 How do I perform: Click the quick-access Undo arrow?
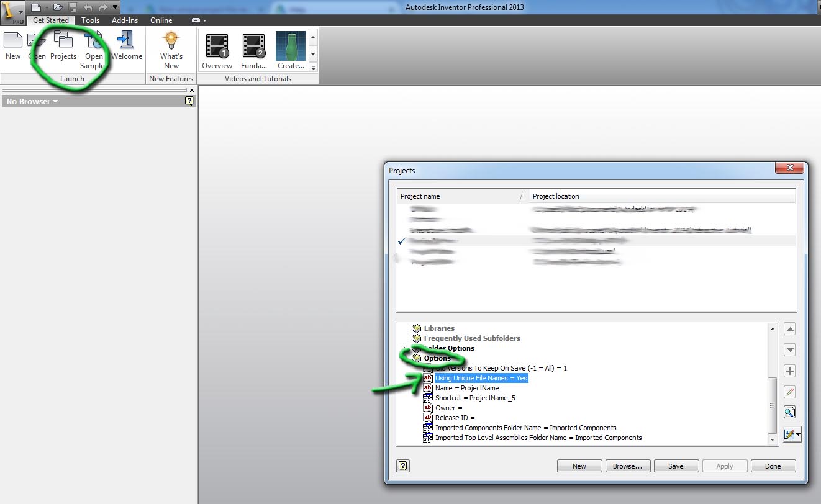[88, 7]
